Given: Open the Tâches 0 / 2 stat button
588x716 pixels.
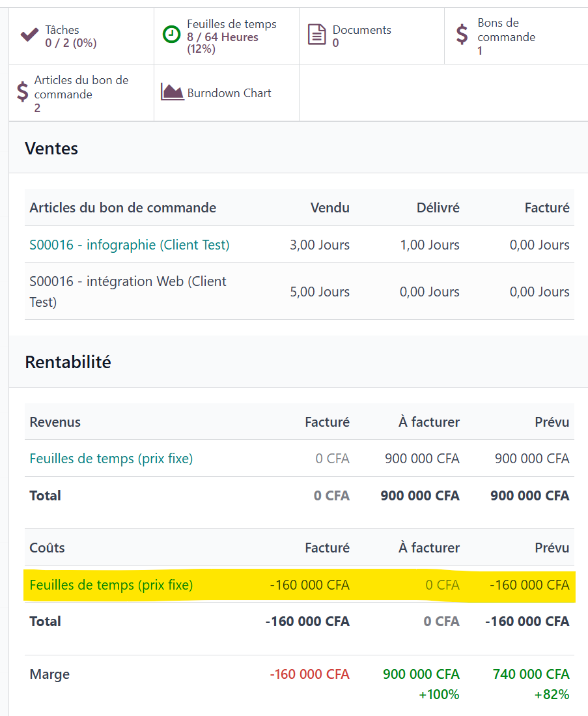Looking at the screenshot, I should pyautogui.click(x=81, y=36).
